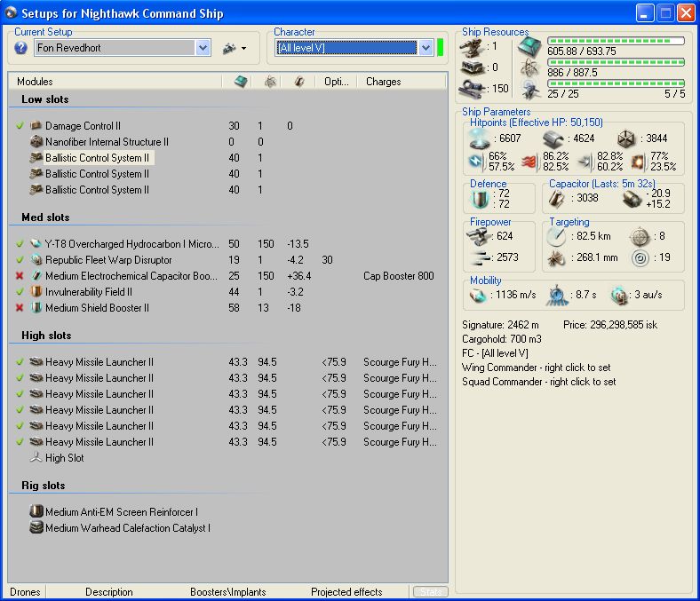Click the green character status indicator
700x601 pixels.
441,47
